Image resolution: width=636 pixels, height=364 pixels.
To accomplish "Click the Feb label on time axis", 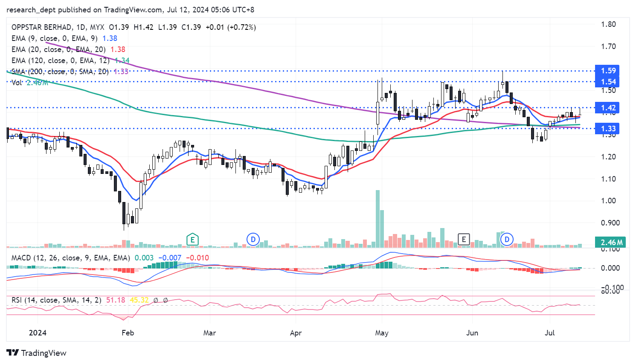I will point(128,333).
